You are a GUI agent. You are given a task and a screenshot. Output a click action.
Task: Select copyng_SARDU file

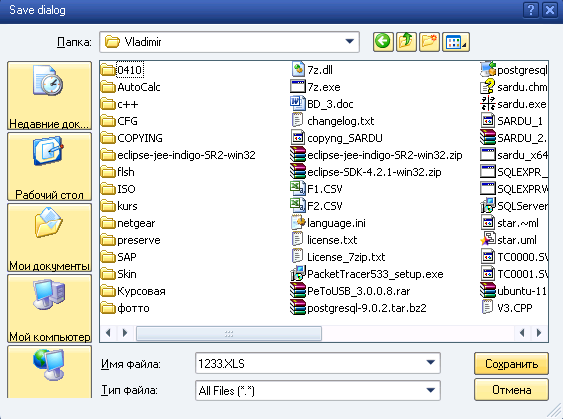click(336, 138)
